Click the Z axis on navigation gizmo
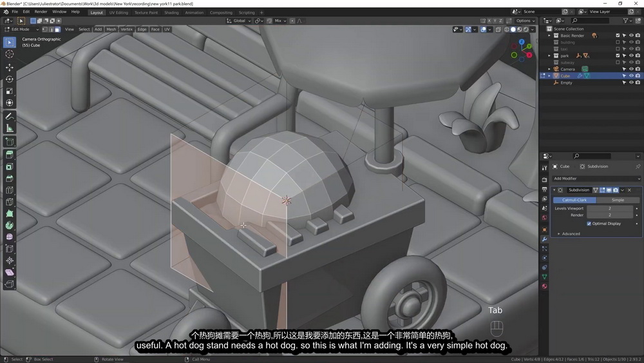 pos(522,42)
